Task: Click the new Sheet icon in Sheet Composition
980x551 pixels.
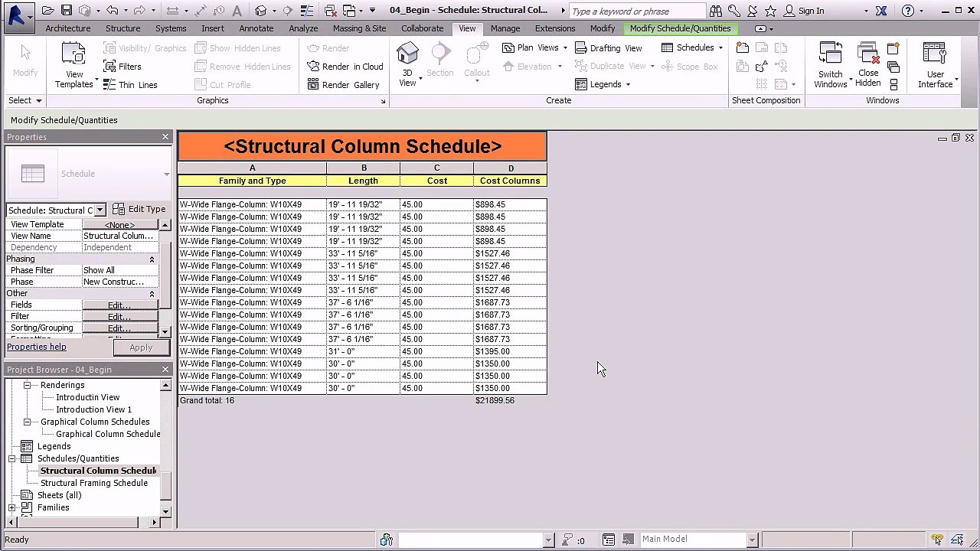Action: click(x=742, y=48)
